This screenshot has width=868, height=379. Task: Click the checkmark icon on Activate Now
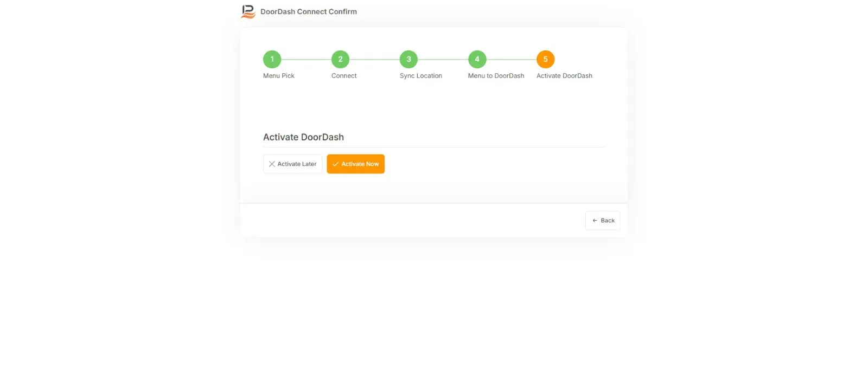(335, 164)
